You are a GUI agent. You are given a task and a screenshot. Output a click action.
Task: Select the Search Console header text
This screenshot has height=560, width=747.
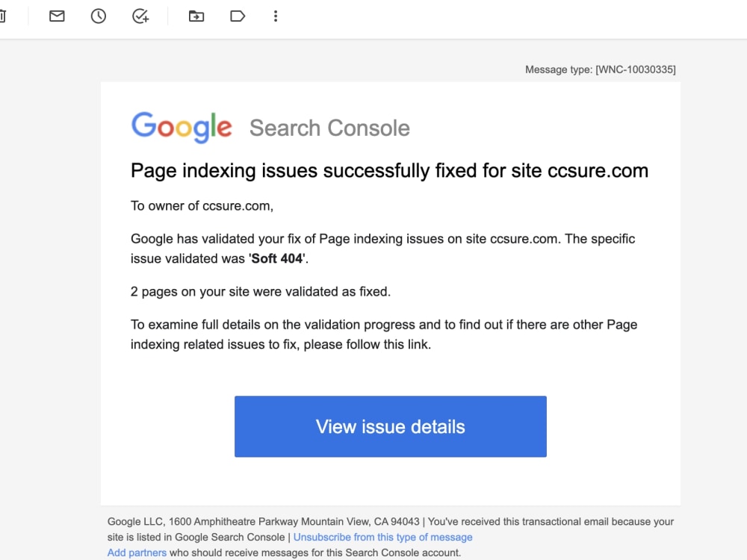(x=329, y=128)
